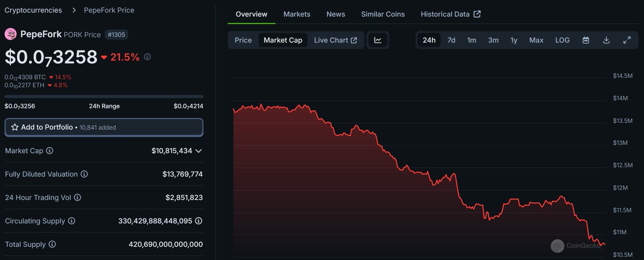This screenshot has height=260, width=644.
Task: Click the 330,429,888,448,095 supply value
Action: pyautogui.click(x=155, y=221)
